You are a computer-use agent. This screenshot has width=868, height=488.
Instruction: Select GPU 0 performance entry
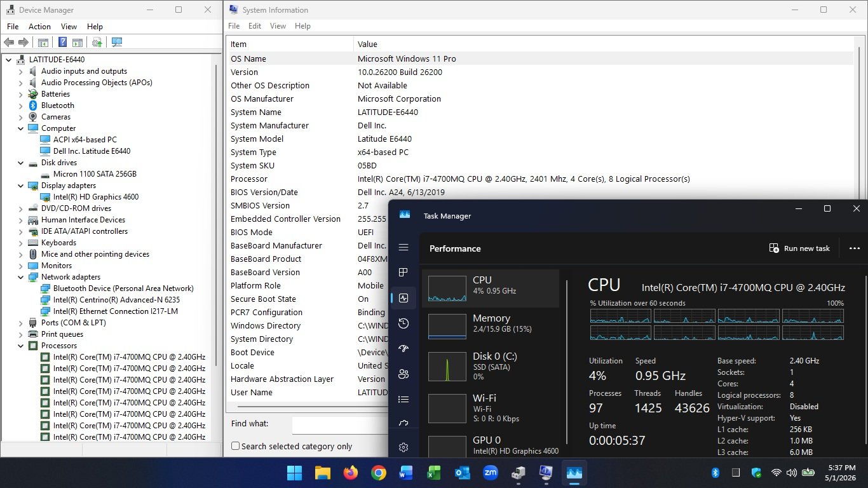click(490, 445)
